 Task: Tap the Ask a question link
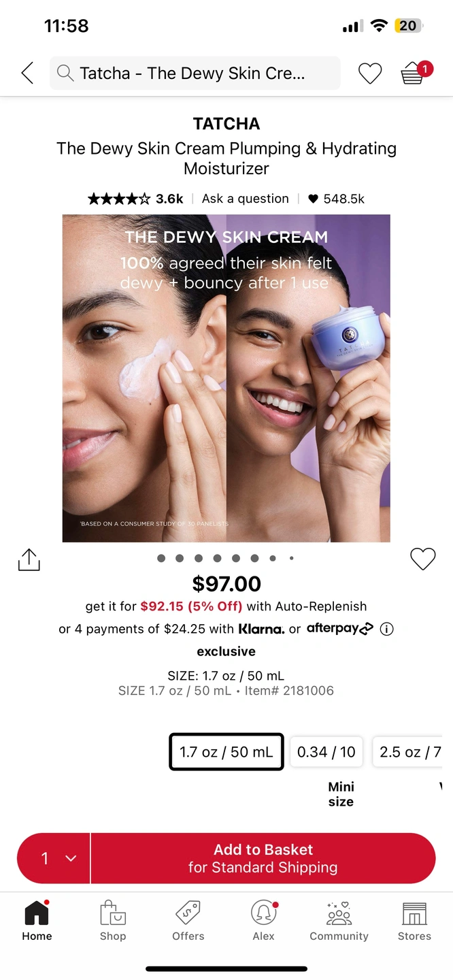[x=246, y=199]
